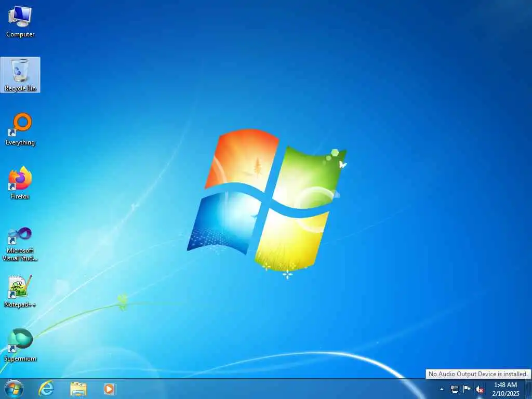Image resolution: width=532 pixels, height=399 pixels.
Task: Launch Internet Explorer from the taskbar
Action: 46,389
